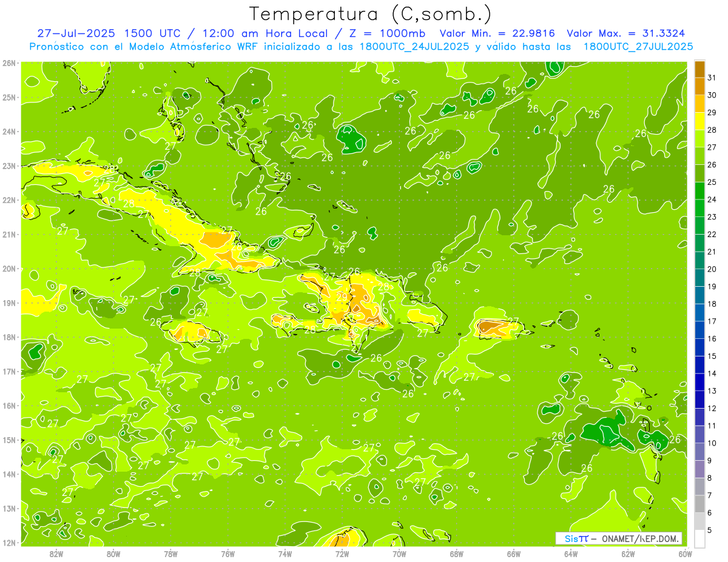Click the title 'Temperatura (C,somb.)'

(371, 13)
